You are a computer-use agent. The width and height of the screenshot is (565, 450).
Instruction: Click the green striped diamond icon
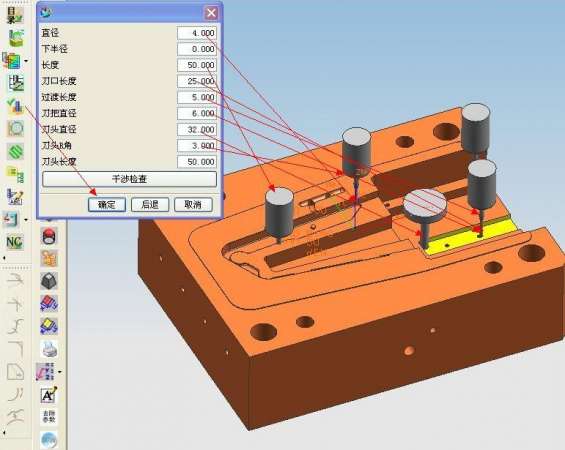point(15,151)
